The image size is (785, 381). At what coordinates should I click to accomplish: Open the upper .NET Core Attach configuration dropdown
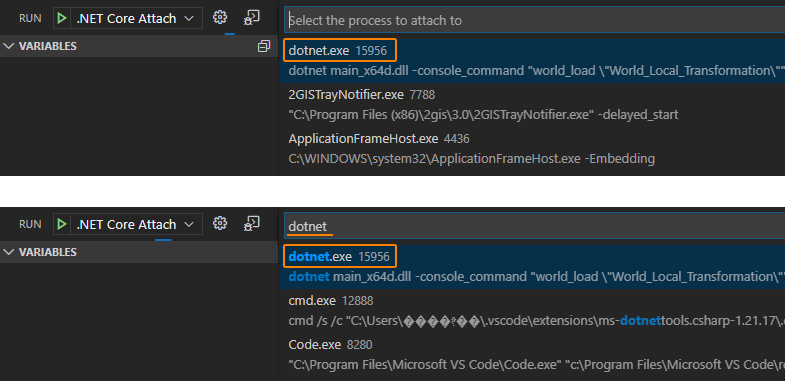pyautogui.click(x=134, y=19)
